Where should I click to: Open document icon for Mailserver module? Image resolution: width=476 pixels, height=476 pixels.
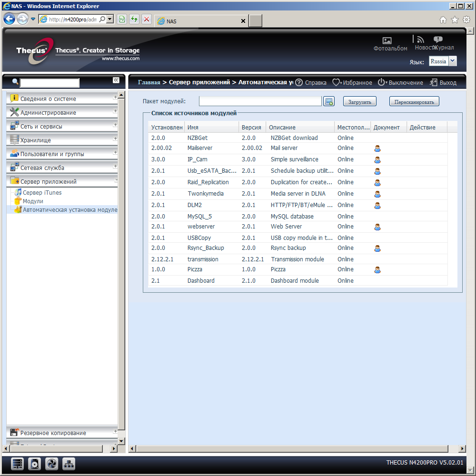tap(377, 149)
